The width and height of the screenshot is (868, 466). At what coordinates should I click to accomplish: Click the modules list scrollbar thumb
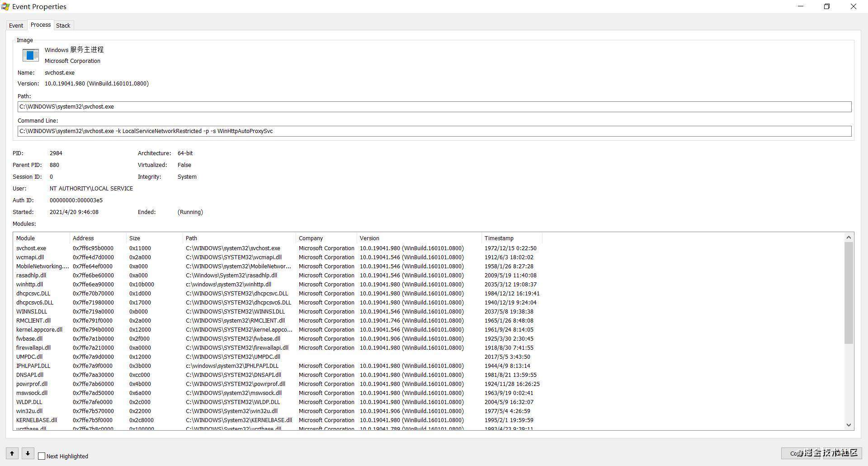point(849,293)
